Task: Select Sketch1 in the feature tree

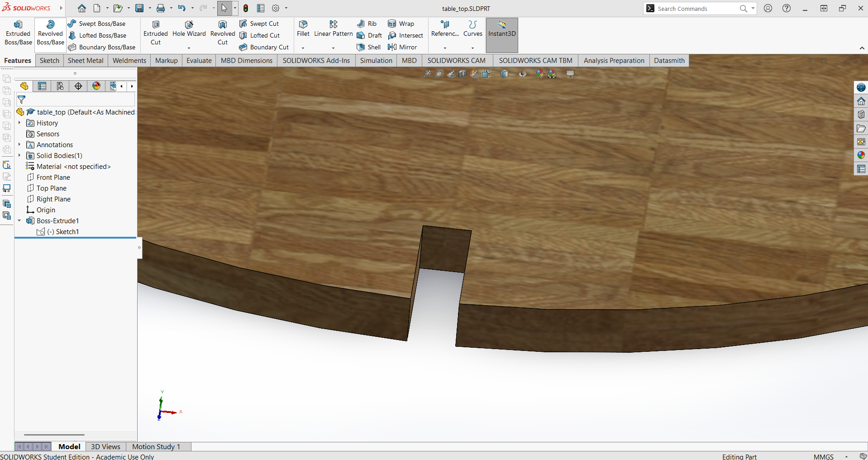Action: pos(57,231)
